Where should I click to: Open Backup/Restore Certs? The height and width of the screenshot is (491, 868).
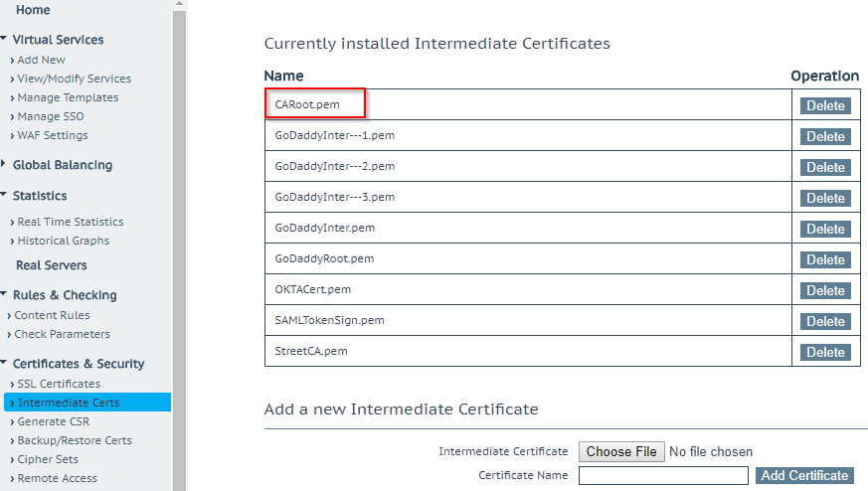tap(75, 440)
